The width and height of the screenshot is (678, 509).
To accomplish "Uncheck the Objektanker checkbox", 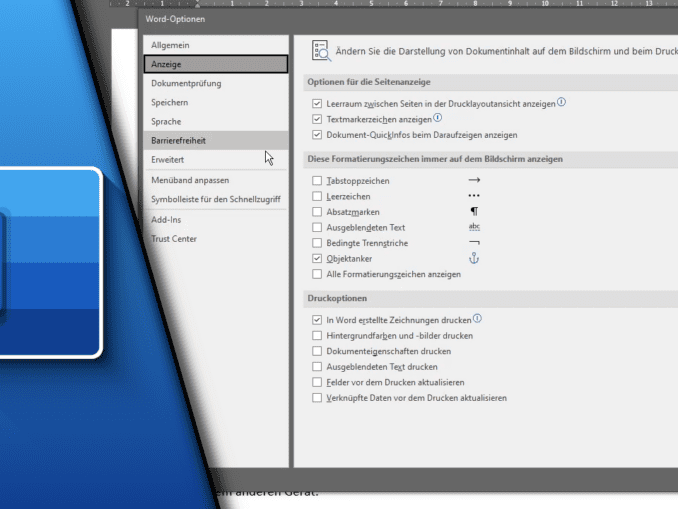I will pos(317,259).
